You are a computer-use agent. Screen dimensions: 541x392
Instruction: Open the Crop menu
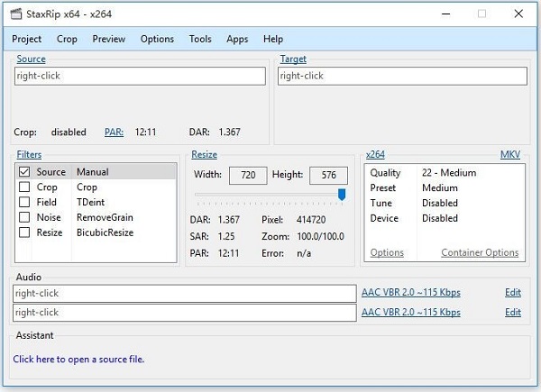pos(67,39)
